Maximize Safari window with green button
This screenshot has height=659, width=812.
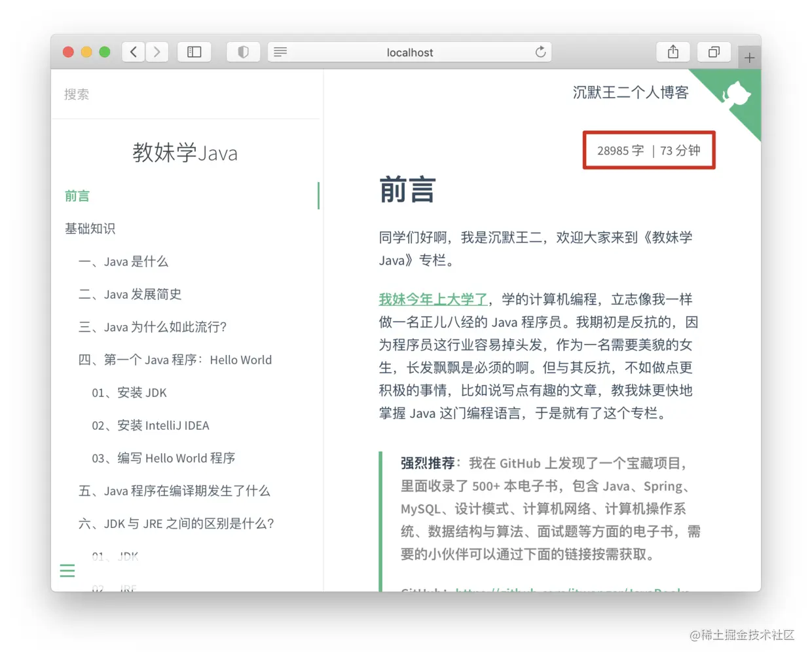pyautogui.click(x=105, y=52)
